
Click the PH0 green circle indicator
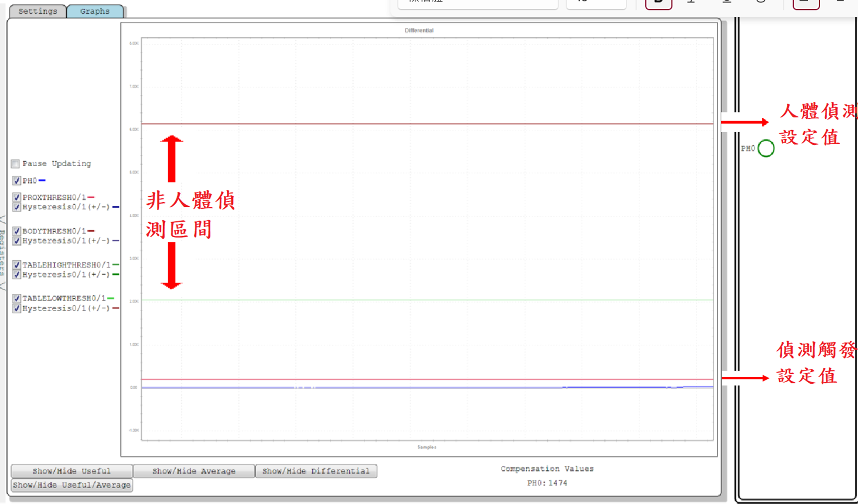pyautogui.click(x=765, y=148)
